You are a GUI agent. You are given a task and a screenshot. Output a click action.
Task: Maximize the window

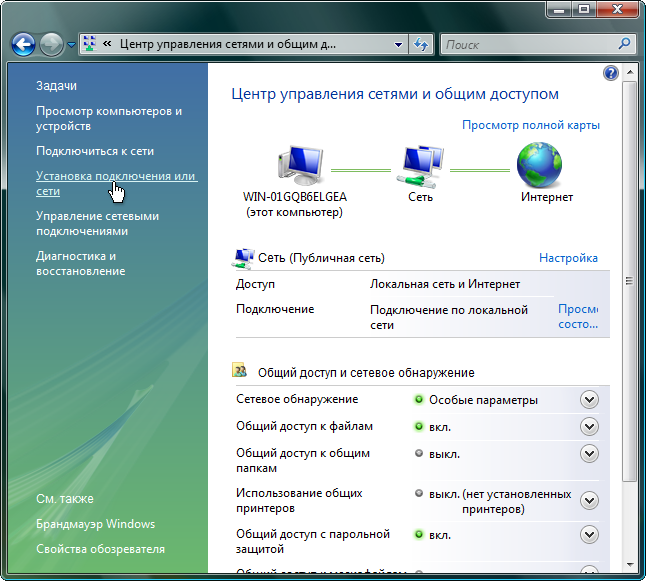pos(584,9)
